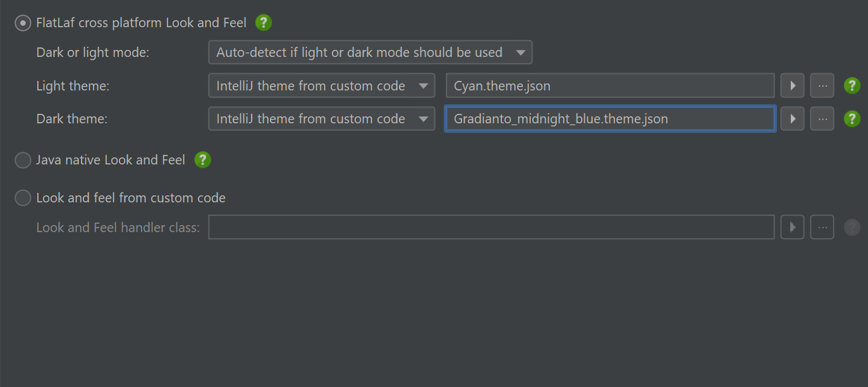Click the "Look and Feel handler class:" label
The width and height of the screenshot is (868, 387).
118,227
